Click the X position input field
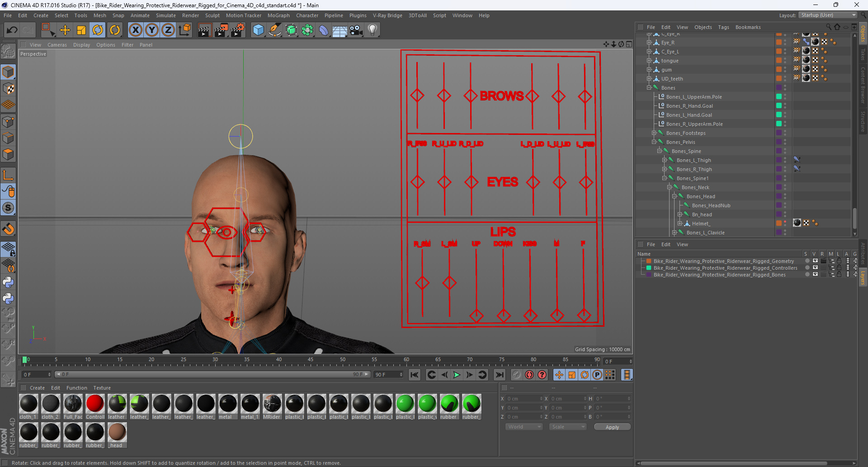The width and height of the screenshot is (868, 467). pyautogui.click(x=524, y=399)
